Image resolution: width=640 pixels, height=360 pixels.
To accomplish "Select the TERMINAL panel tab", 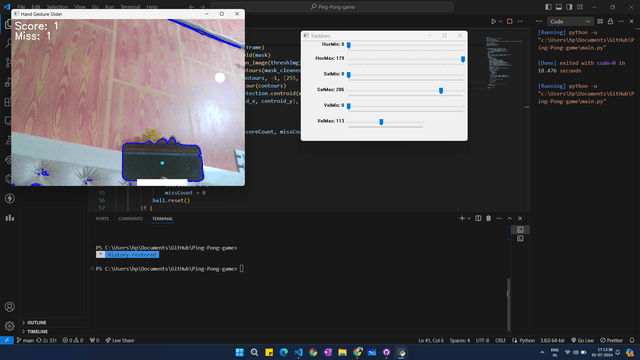I will point(162,219).
